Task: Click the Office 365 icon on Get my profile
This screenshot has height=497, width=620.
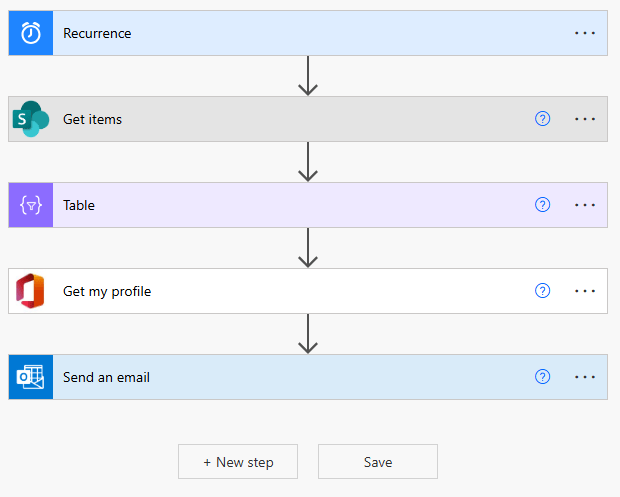Action: [31, 291]
